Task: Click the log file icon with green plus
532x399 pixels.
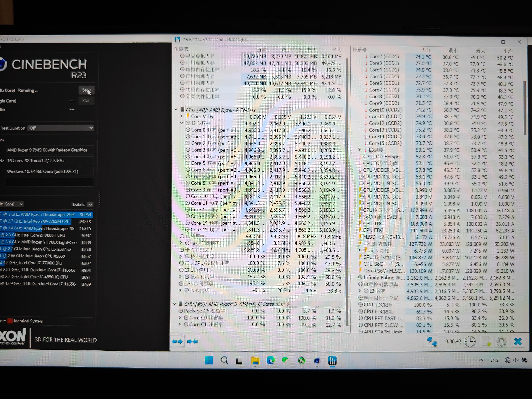Action: coord(486,341)
